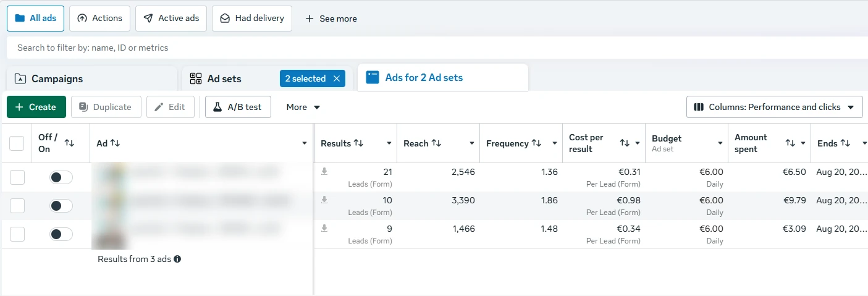This screenshot has width=868, height=296.
Task: Check the checkbox for the 10 results ad
Action: pos(17,206)
